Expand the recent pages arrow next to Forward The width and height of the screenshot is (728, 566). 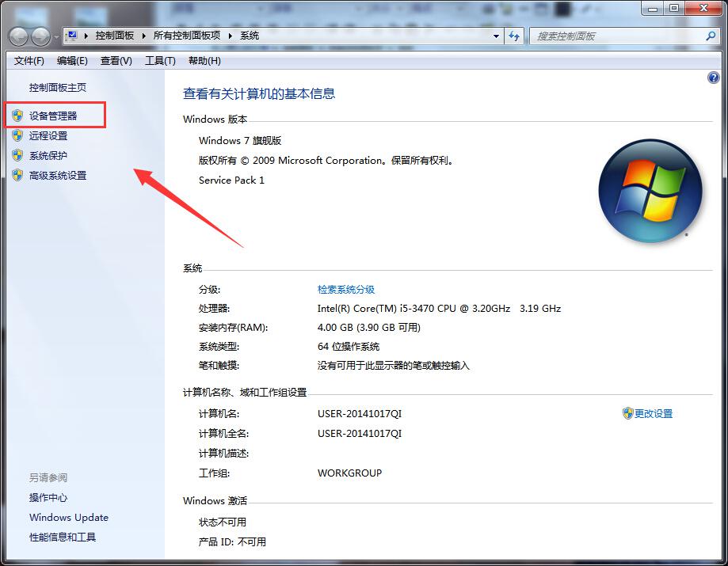pos(56,37)
